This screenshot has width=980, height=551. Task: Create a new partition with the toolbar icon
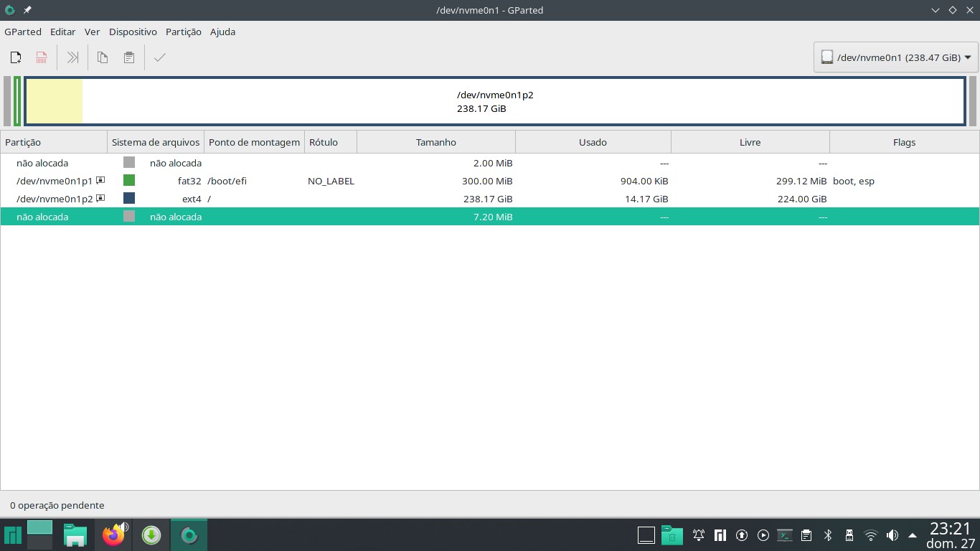click(16, 57)
